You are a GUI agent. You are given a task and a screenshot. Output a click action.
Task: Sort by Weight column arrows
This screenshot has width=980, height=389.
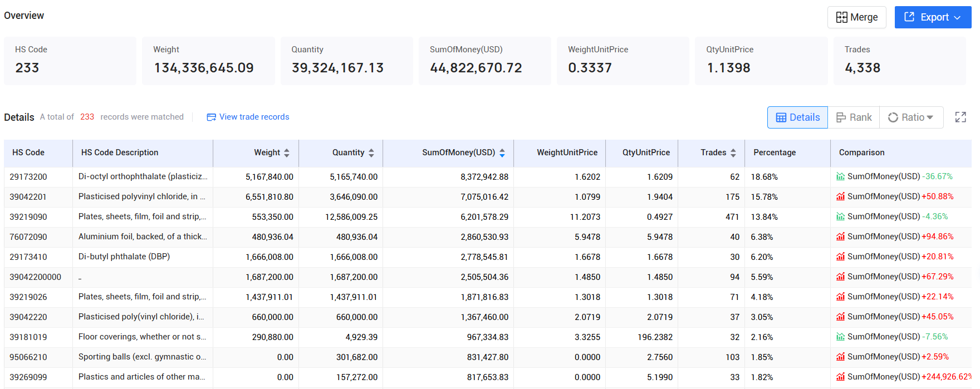287,152
